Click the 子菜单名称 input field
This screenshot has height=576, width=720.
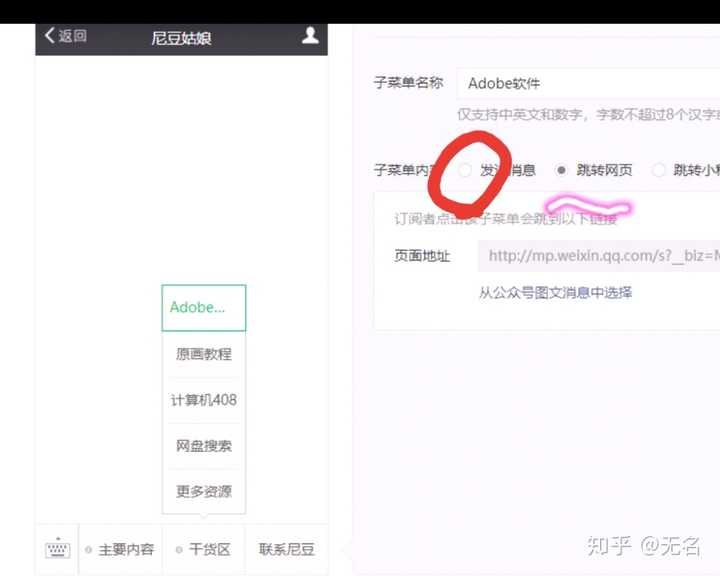588,84
